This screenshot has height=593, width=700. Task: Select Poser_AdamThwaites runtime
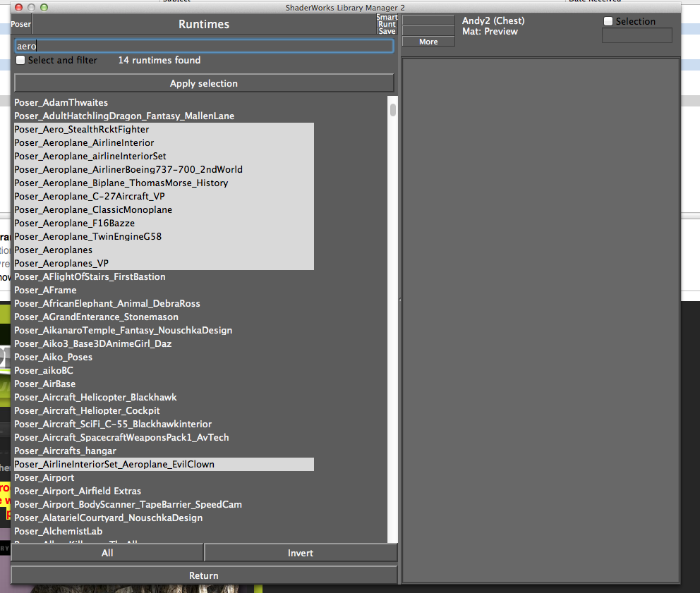click(164, 103)
